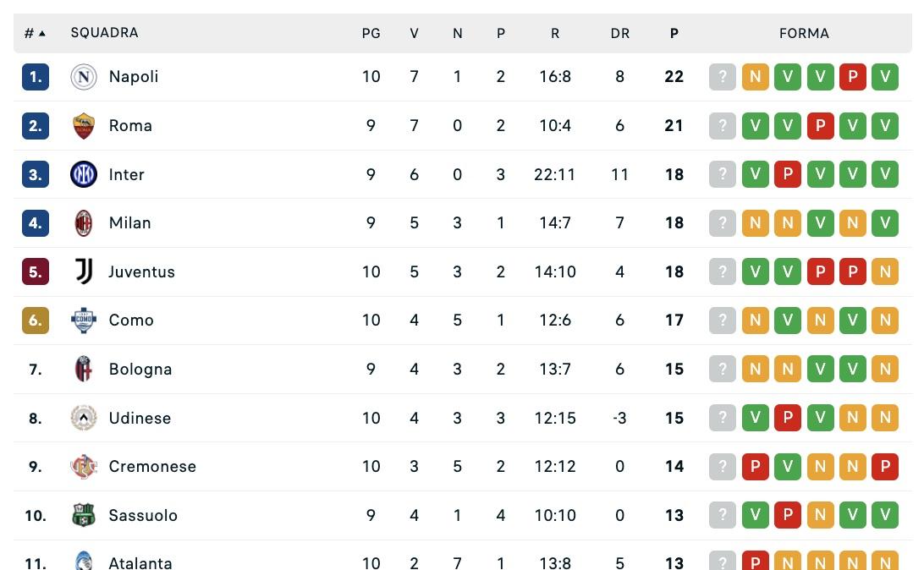Click the Atalanta club crest

[x=84, y=561]
